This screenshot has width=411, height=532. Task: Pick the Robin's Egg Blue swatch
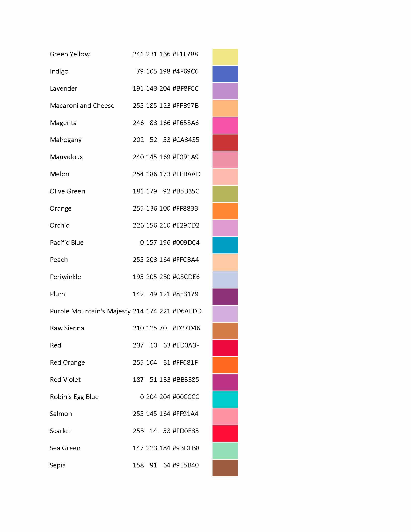pyautogui.click(x=225, y=399)
